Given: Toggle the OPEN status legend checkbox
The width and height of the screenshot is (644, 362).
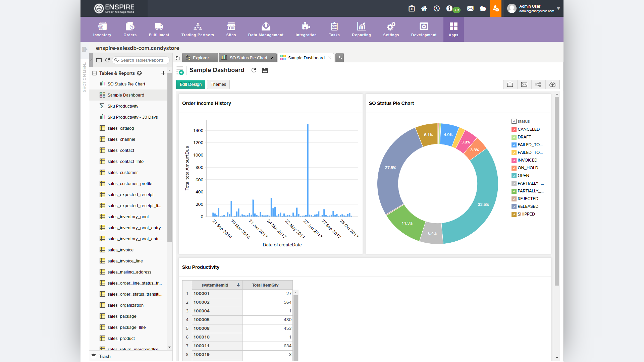Looking at the screenshot, I should (x=514, y=176).
